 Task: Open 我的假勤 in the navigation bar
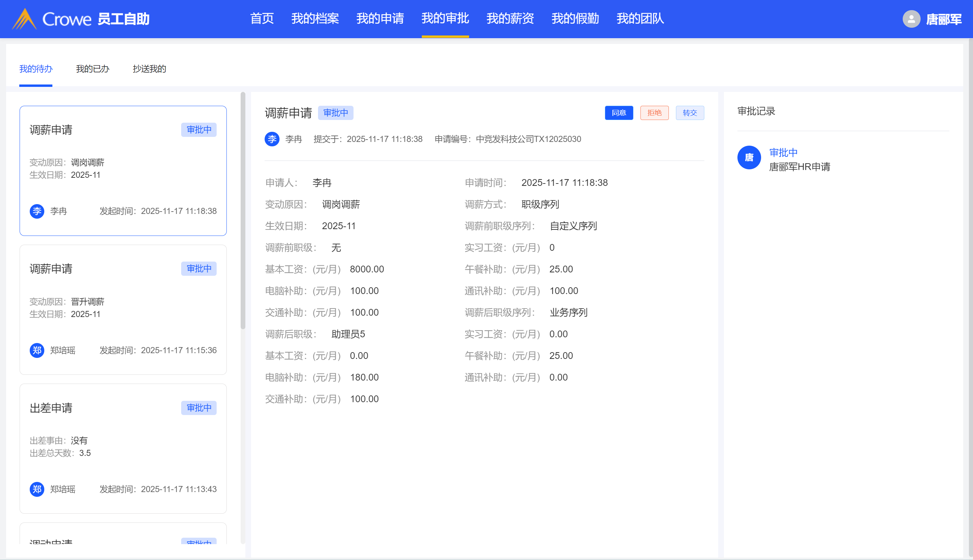click(575, 19)
